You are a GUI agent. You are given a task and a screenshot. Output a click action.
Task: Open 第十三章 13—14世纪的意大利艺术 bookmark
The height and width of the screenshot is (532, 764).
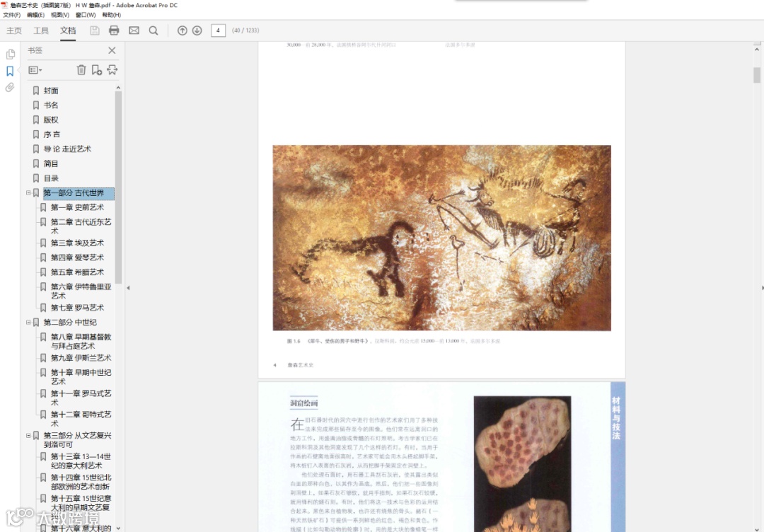81,461
